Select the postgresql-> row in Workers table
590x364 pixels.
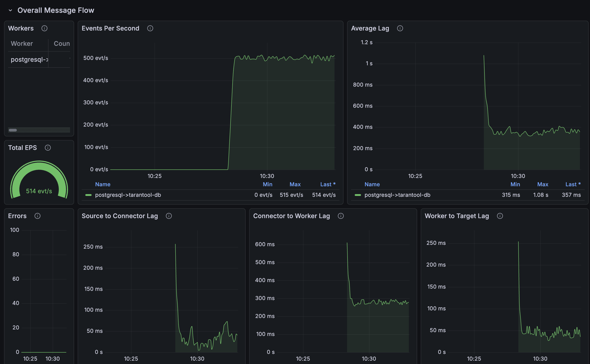click(39, 59)
